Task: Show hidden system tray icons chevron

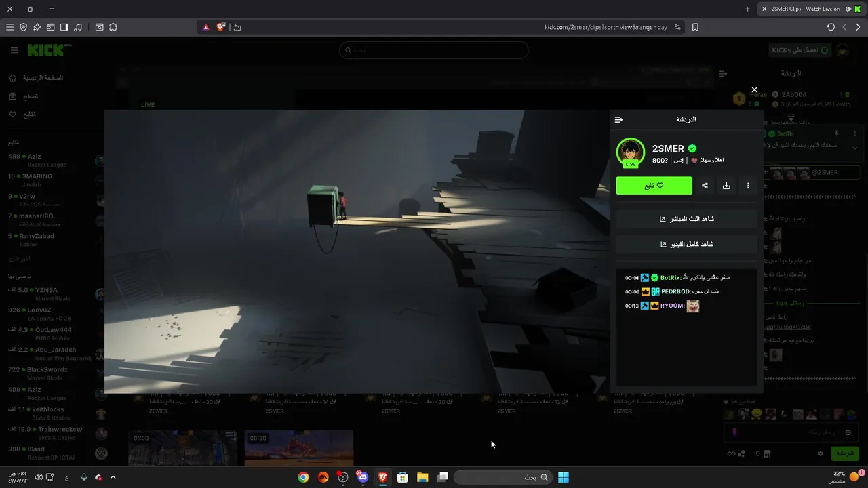Action: pos(113,477)
